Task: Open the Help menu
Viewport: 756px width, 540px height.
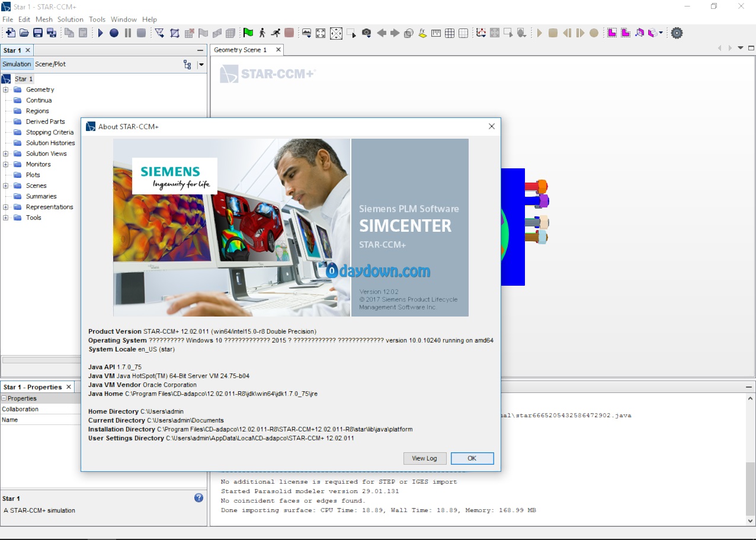Action: point(150,20)
